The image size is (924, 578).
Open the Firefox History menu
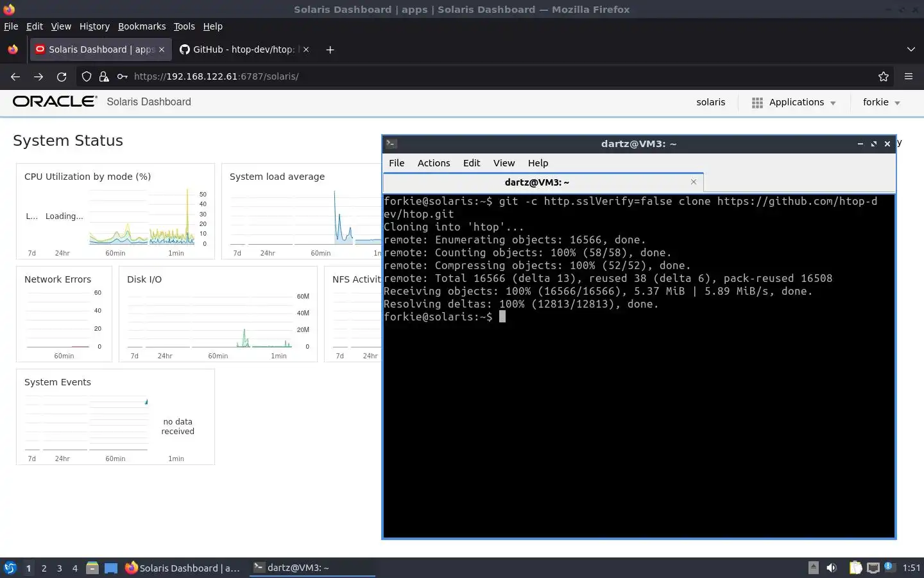click(94, 26)
